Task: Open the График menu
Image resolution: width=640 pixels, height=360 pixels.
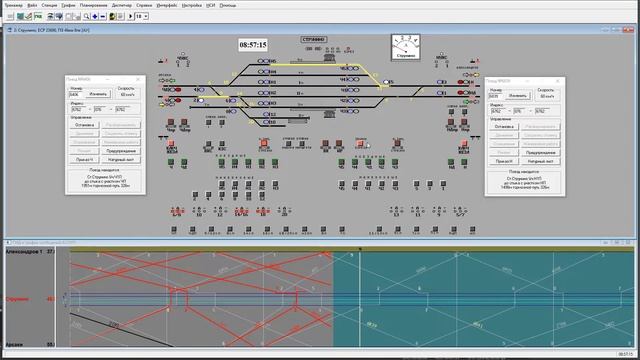Action: (69, 5)
